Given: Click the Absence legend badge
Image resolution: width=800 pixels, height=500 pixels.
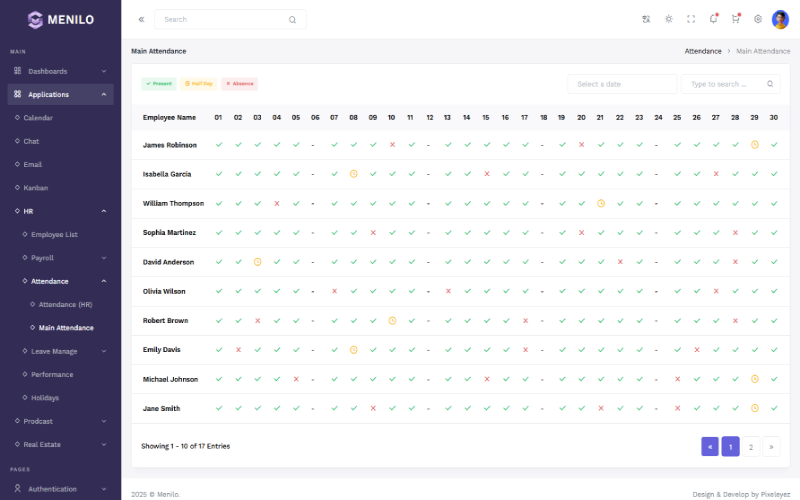Looking at the screenshot, I should (x=239, y=84).
